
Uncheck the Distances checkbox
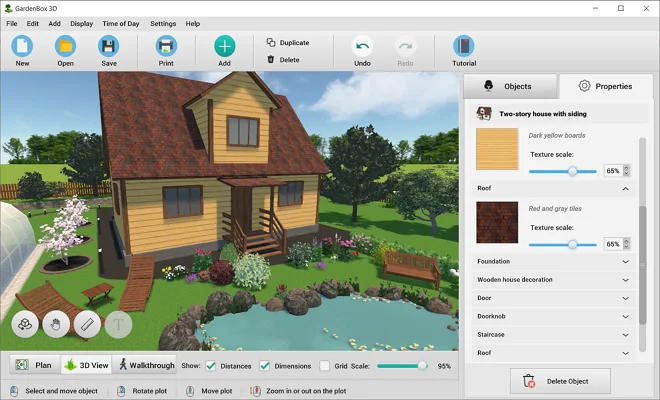[x=210, y=365]
